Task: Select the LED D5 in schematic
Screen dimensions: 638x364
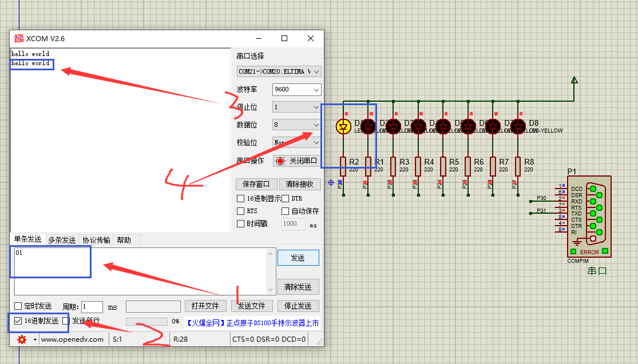Action: point(443,127)
